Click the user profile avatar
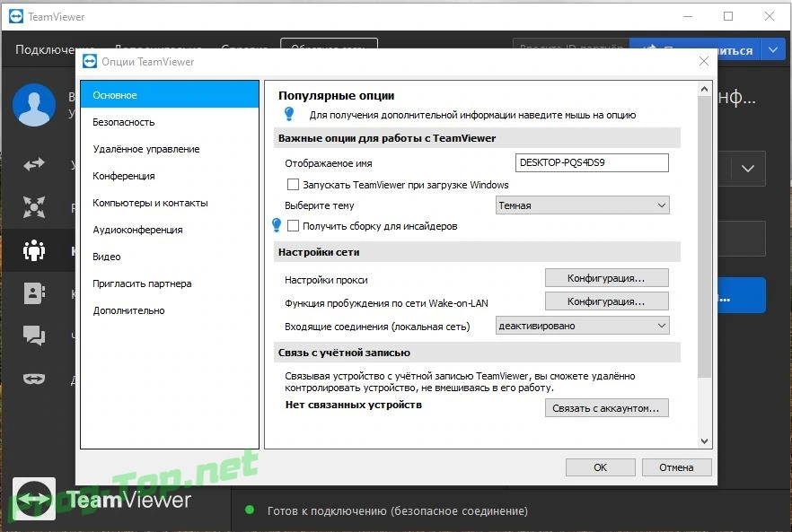This screenshot has height=532, width=792. (x=34, y=105)
